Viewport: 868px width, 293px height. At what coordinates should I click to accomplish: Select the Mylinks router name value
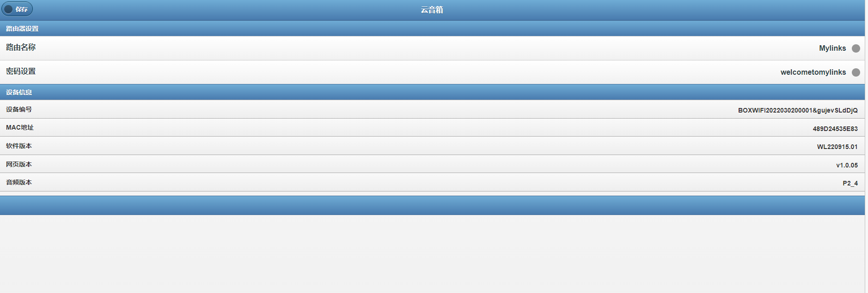pyautogui.click(x=832, y=48)
